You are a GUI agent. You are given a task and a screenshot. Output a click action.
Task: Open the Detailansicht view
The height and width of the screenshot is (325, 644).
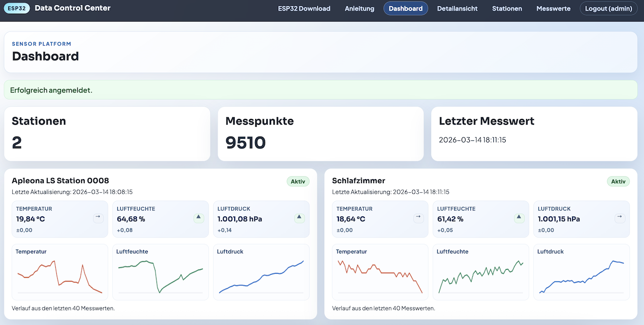click(457, 8)
